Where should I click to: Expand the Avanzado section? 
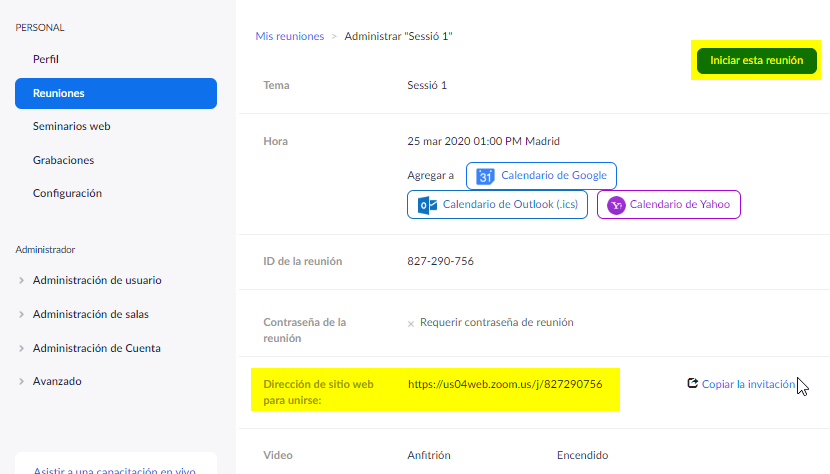(x=22, y=381)
